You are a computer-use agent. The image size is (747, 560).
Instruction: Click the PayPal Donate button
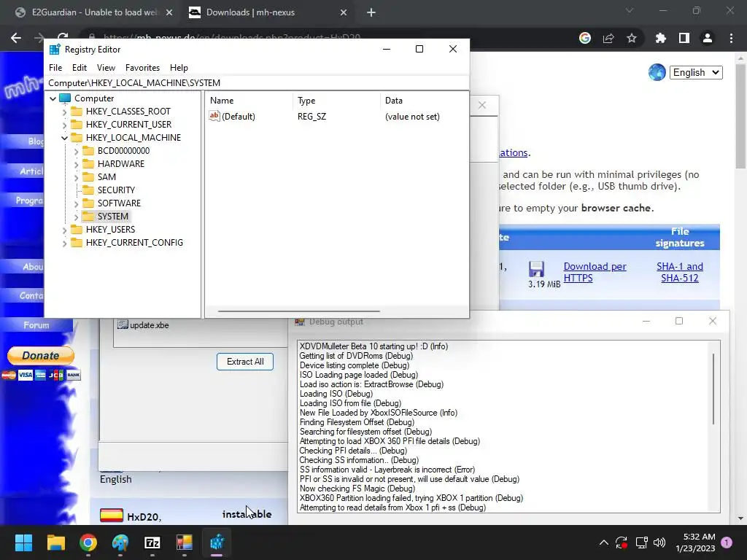[x=41, y=355]
